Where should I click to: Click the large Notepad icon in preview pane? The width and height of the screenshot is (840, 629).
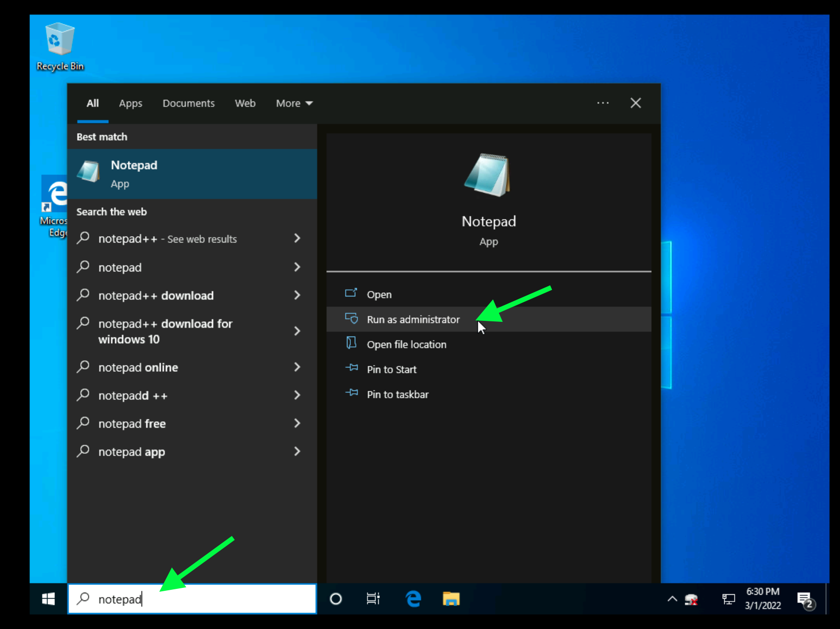[x=488, y=175]
